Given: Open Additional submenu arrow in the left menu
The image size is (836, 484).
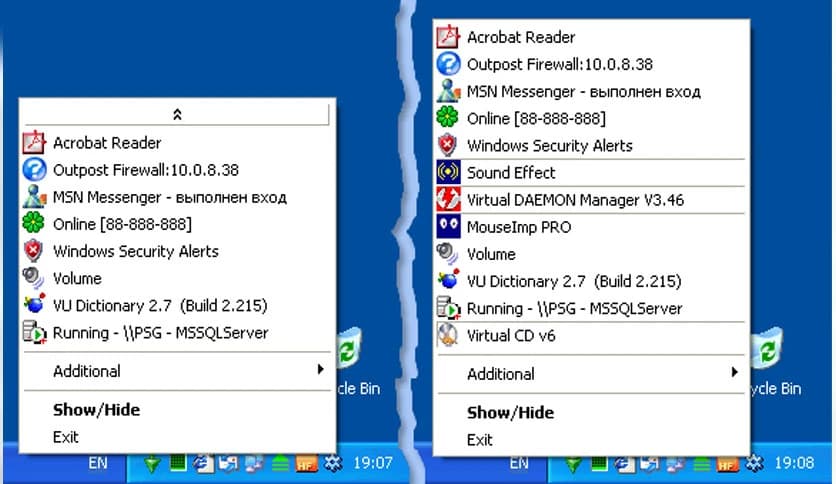Looking at the screenshot, I should pyautogui.click(x=320, y=370).
